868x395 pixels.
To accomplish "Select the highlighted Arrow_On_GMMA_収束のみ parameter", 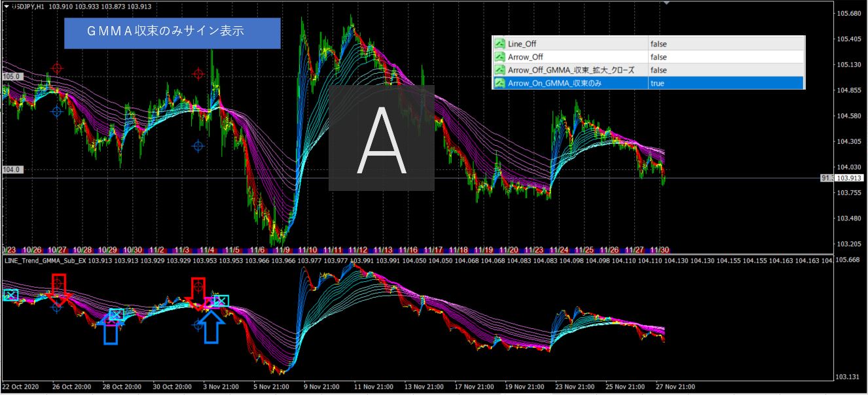I will (554, 83).
